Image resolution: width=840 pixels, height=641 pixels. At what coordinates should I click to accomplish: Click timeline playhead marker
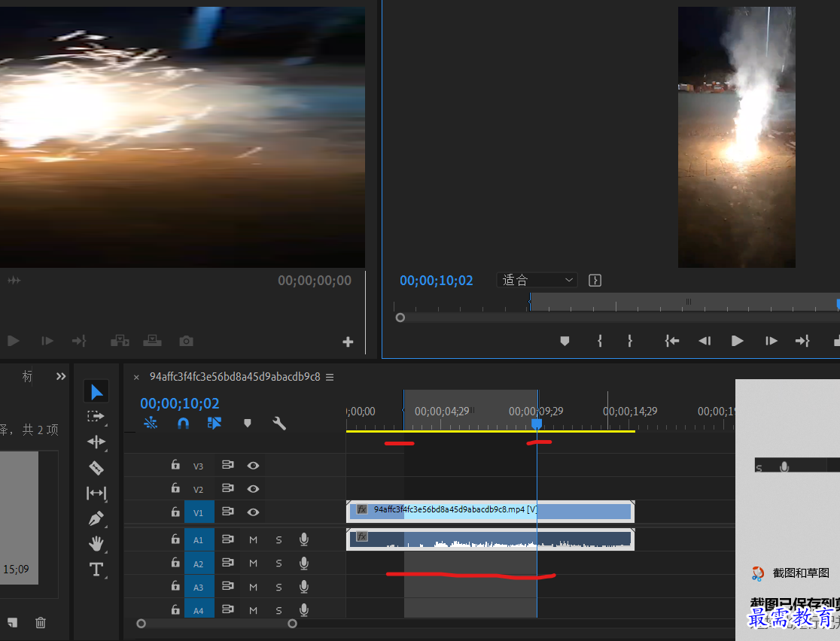pos(536,424)
